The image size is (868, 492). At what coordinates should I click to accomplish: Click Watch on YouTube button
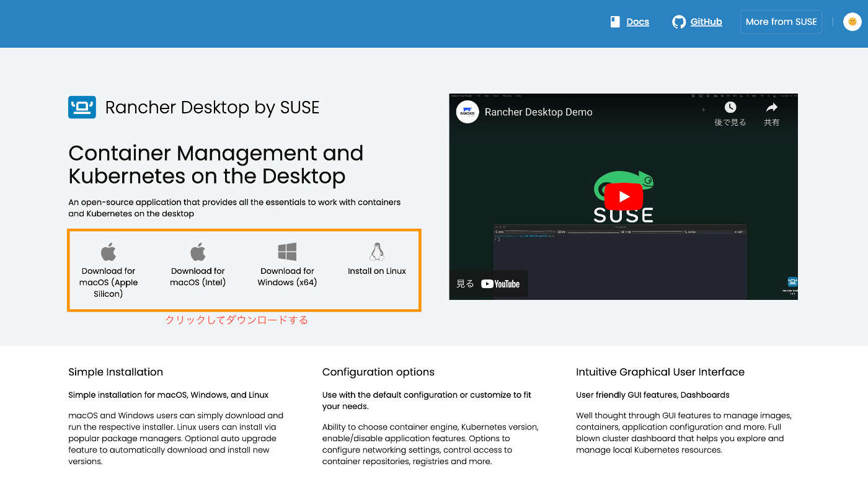click(x=488, y=284)
